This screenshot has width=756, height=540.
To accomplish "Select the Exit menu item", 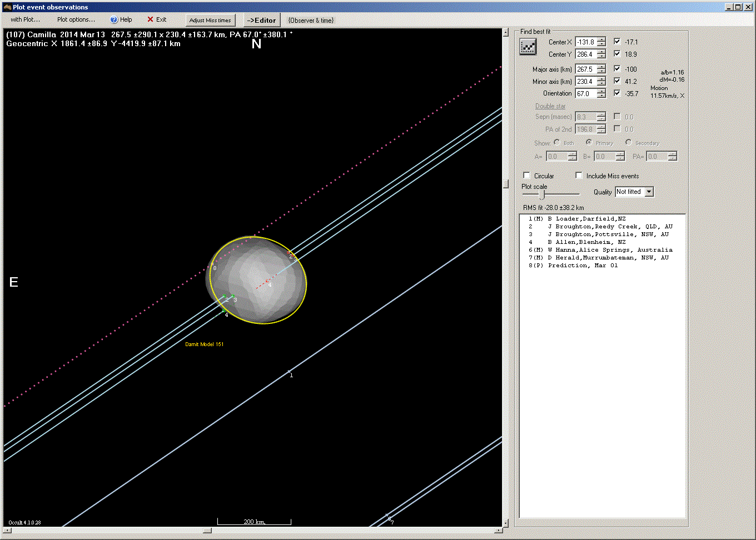I will pyautogui.click(x=157, y=20).
